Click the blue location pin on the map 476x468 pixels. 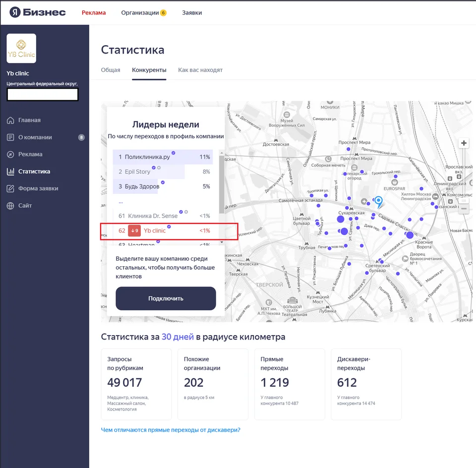(x=378, y=201)
